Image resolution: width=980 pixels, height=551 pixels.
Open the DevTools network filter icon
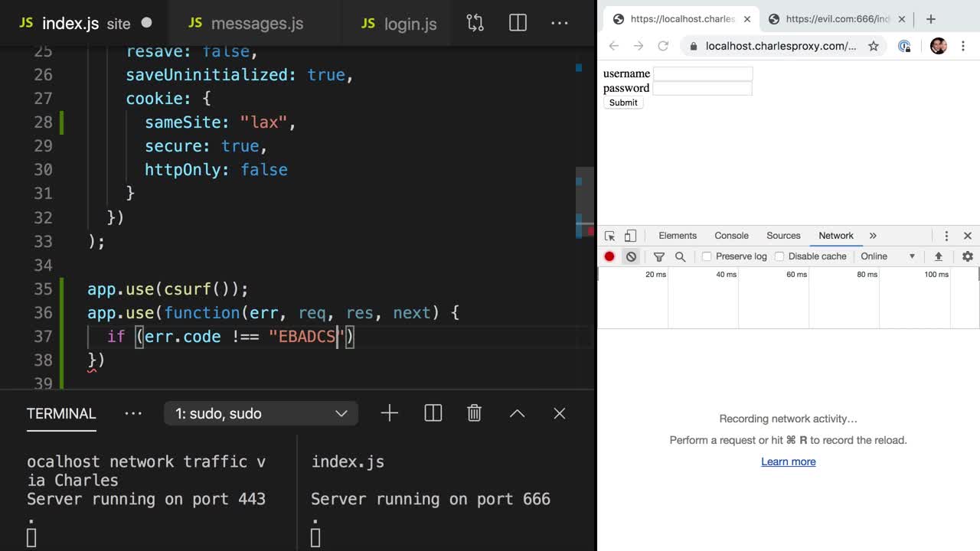(x=658, y=256)
